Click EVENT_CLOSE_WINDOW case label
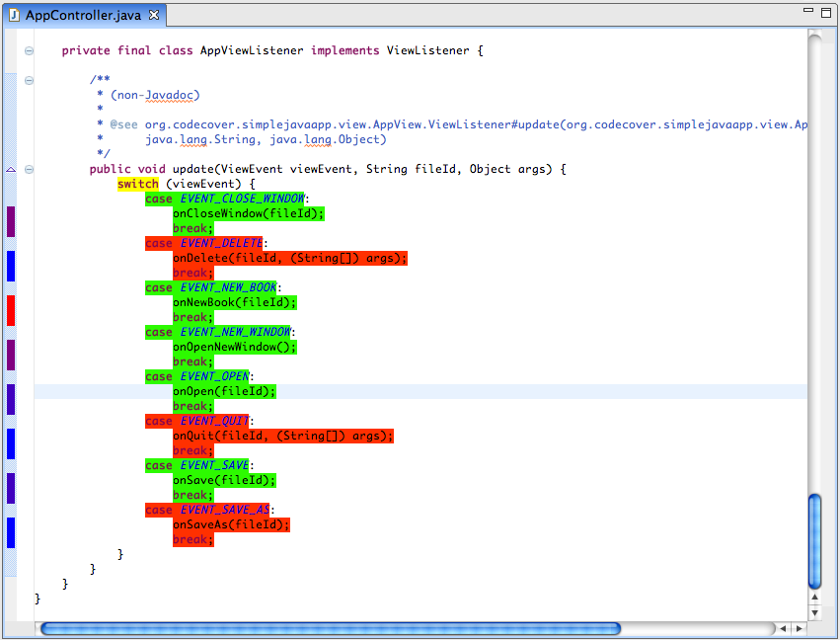840x640 pixels. [x=243, y=199]
